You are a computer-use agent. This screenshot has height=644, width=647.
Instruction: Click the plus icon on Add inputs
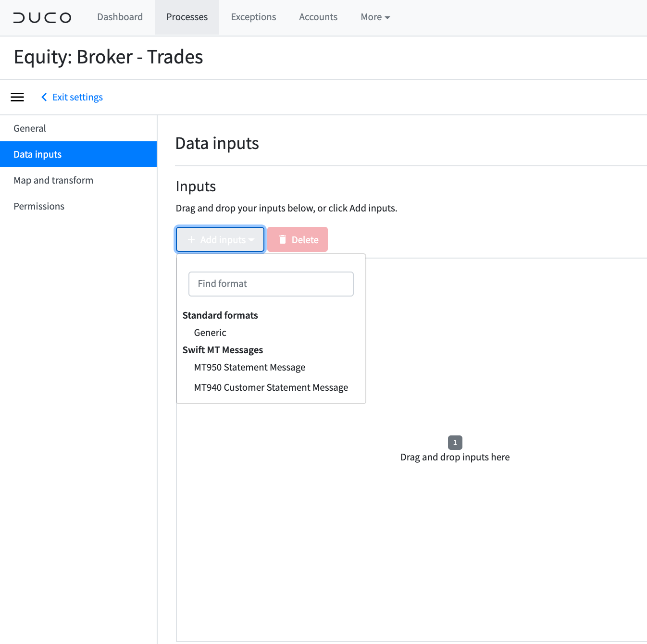tap(191, 239)
